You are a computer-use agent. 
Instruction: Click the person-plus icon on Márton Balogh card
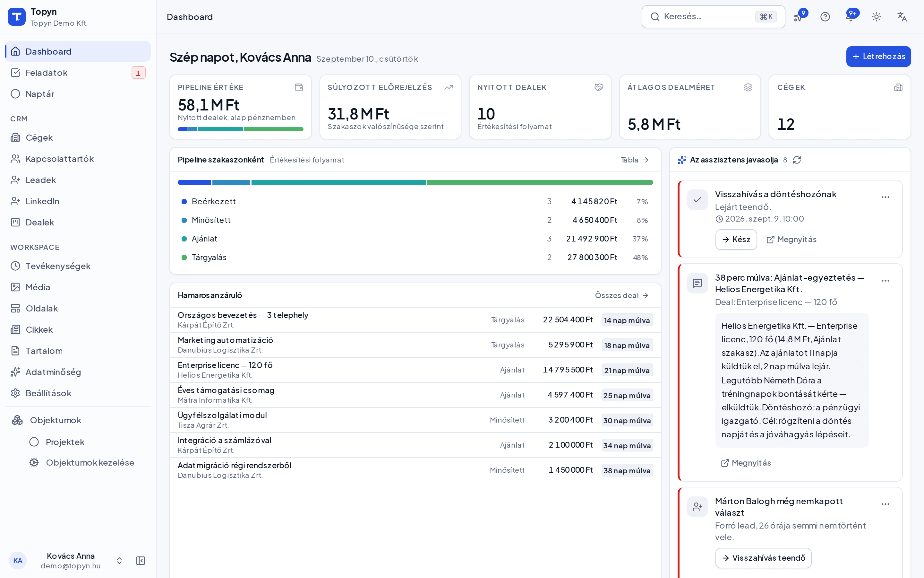click(697, 507)
